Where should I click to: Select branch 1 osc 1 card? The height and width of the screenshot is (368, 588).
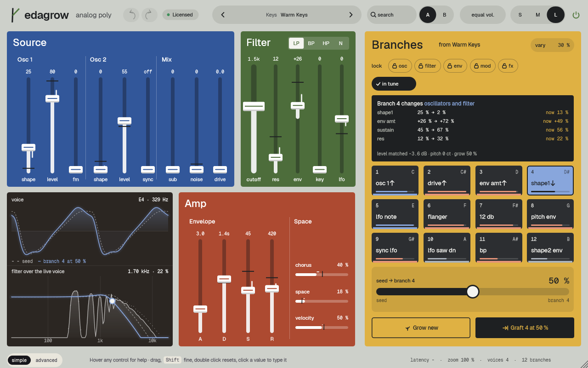[x=395, y=180]
